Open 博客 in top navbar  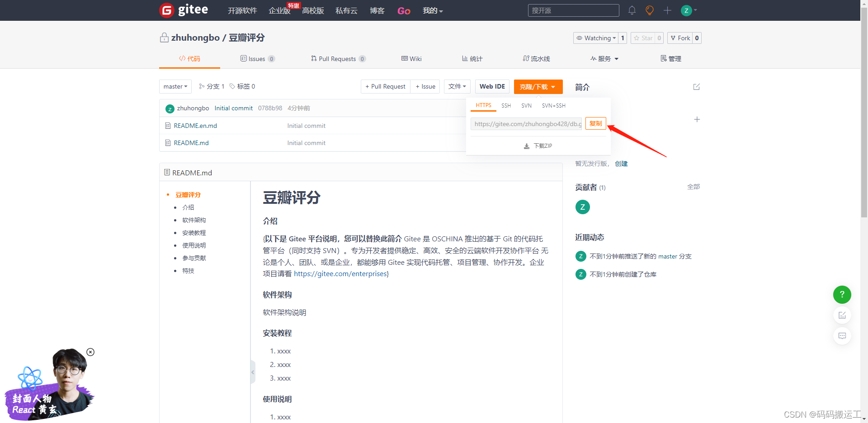[377, 10]
